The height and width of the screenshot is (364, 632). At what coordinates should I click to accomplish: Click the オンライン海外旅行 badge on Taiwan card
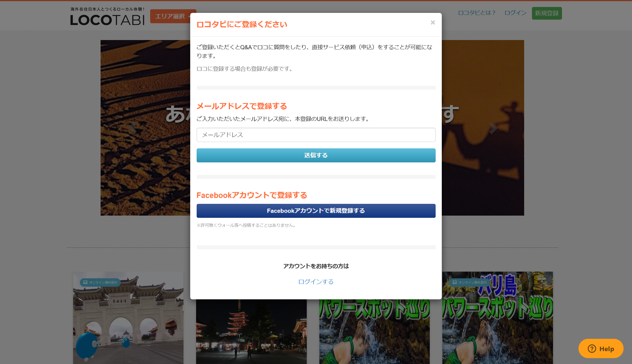(x=100, y=282)
